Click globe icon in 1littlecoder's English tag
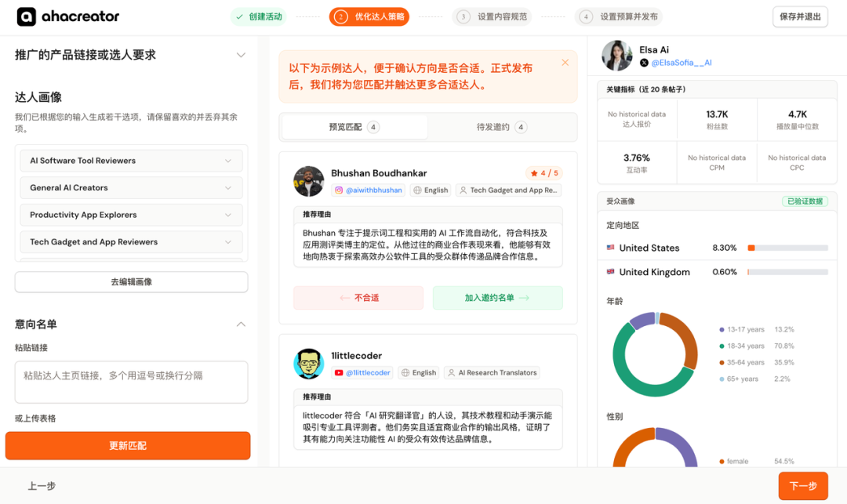This screenshot has height=504, width=847. pos(405,372)
